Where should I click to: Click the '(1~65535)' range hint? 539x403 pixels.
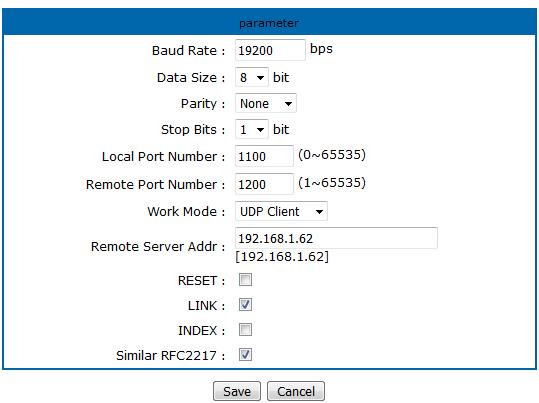click(x=332, y=183)
